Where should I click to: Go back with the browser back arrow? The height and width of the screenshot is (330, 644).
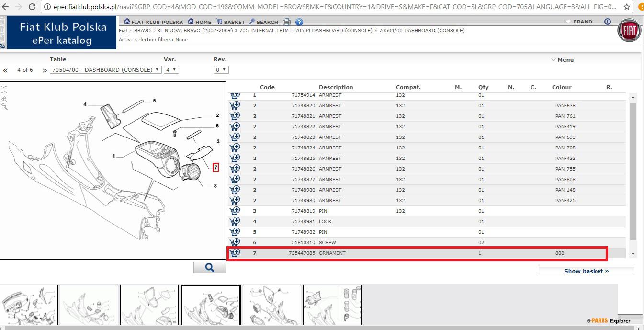click(6, 7)
